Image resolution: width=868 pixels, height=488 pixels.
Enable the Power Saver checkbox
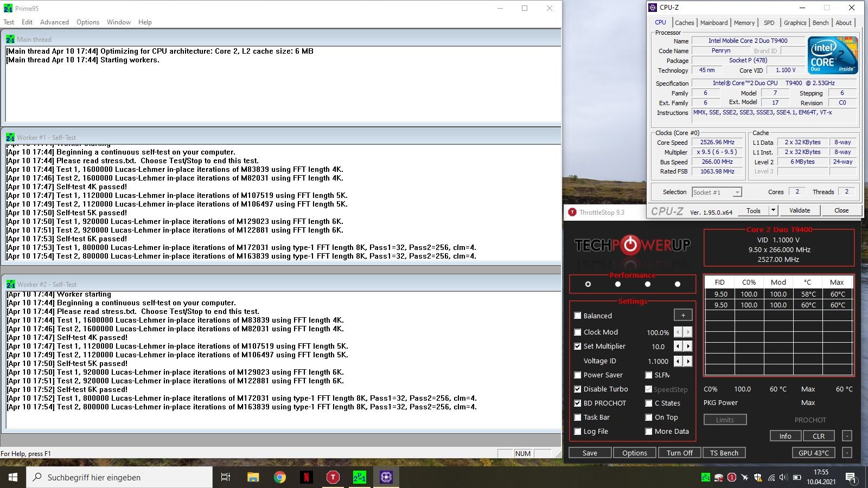578,375
